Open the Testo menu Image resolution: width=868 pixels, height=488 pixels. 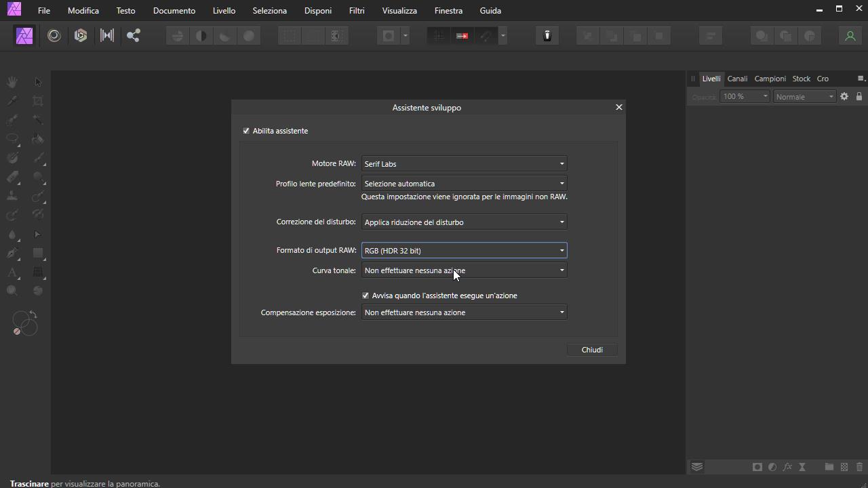point(125,11)
